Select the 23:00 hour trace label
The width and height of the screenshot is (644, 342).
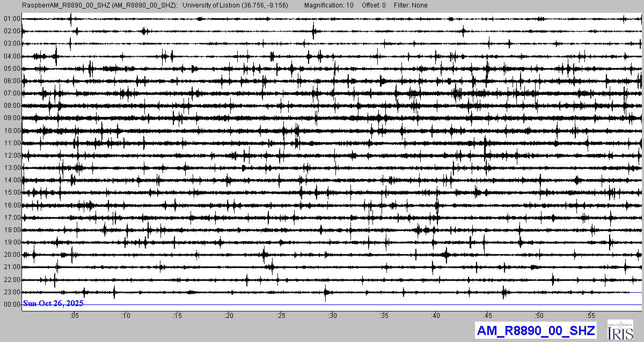(x=11, y=292)
